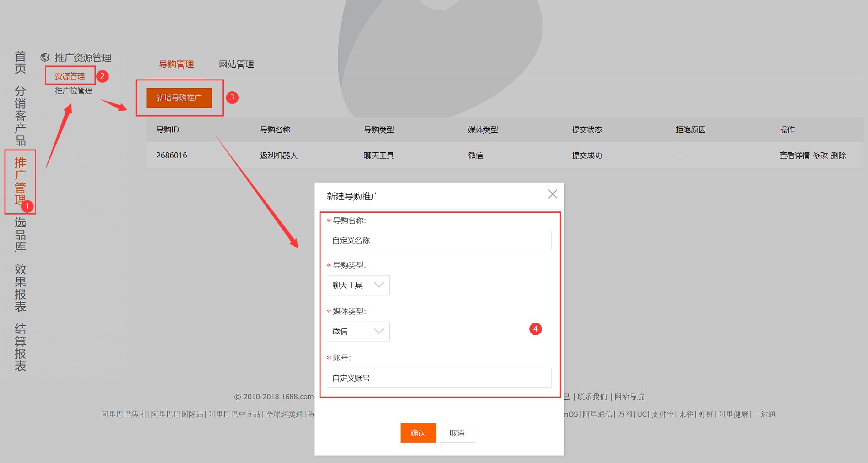Open 推广位管理 in the side menu
Screen dimensions: 868x463
click(73, 91)
